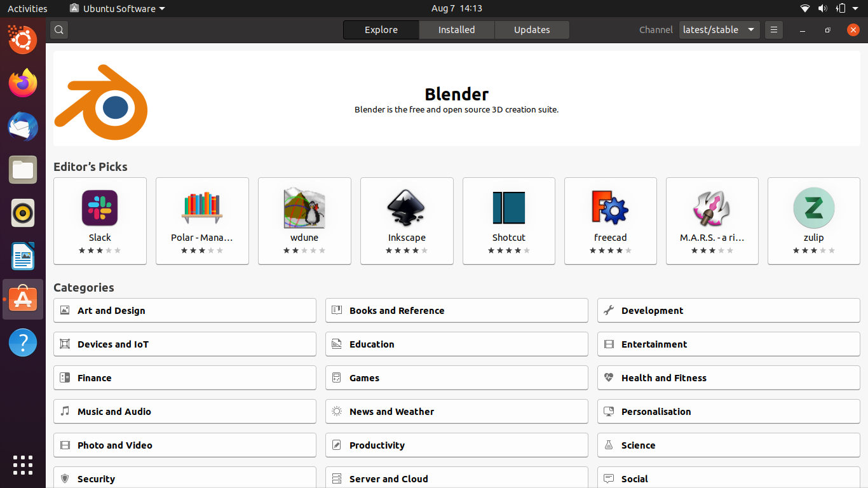
Task: Expand the Channel latest/stable dropdown
Action: click(x=719, y=30)
